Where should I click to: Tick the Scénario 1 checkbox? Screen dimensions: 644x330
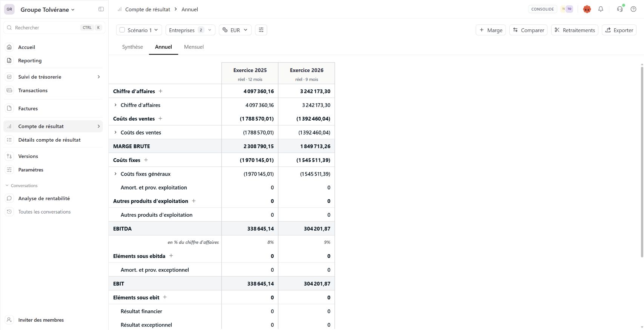[x=122, y=30]
